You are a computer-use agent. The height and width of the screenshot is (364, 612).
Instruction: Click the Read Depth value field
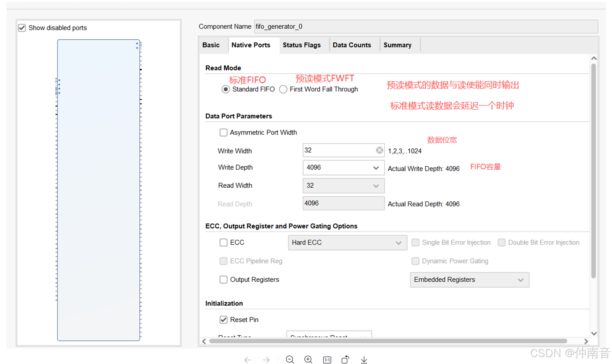[343, 203]
